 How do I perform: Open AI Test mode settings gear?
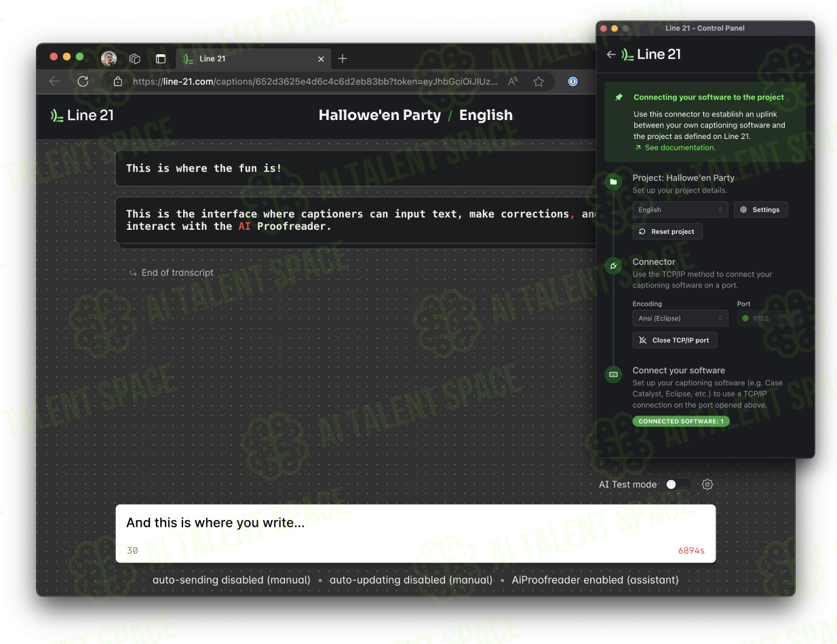[x=707, y=485]
